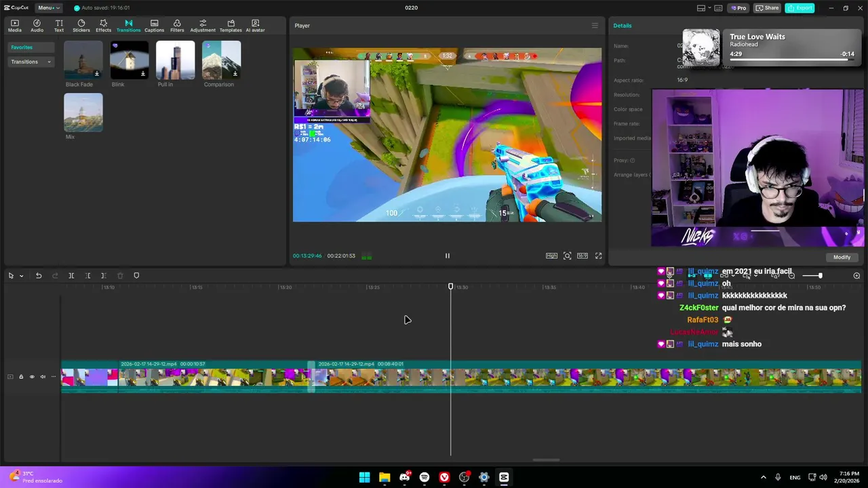The image size is (868, 488).
Task: Delete right of playhead trim tool
Action: pos(104,275)
